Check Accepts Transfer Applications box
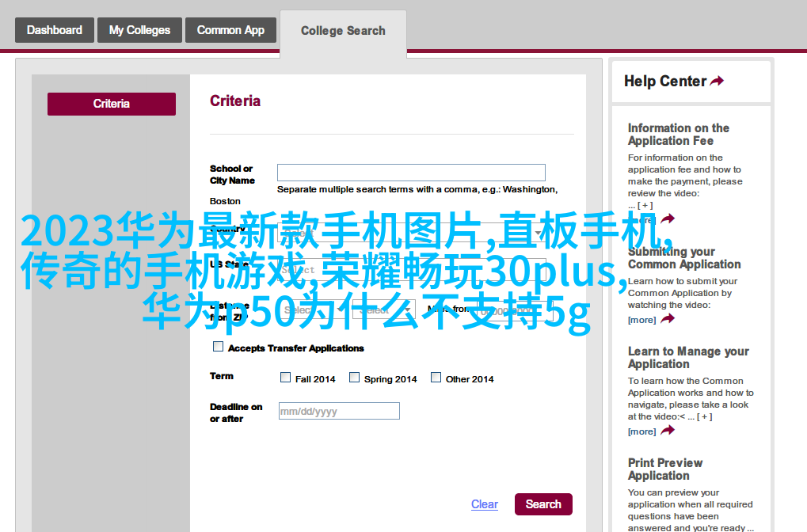 tap(219, 347)
